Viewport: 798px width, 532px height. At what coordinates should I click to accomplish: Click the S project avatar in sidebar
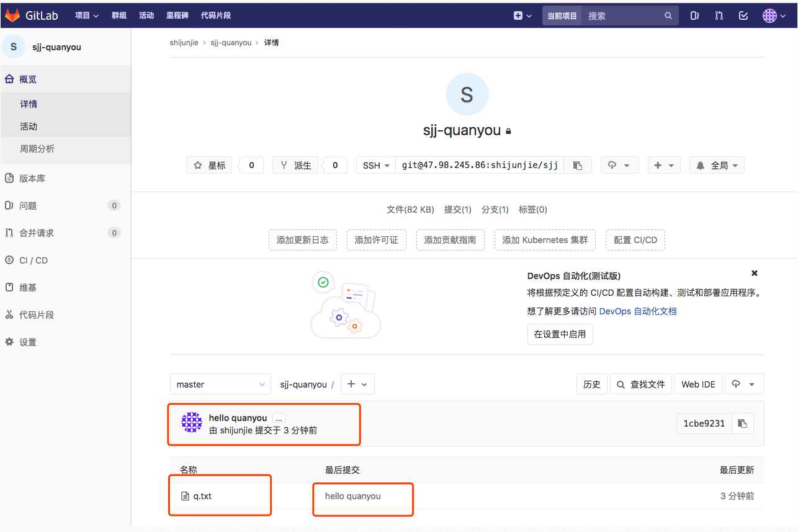tap(14, 47)
